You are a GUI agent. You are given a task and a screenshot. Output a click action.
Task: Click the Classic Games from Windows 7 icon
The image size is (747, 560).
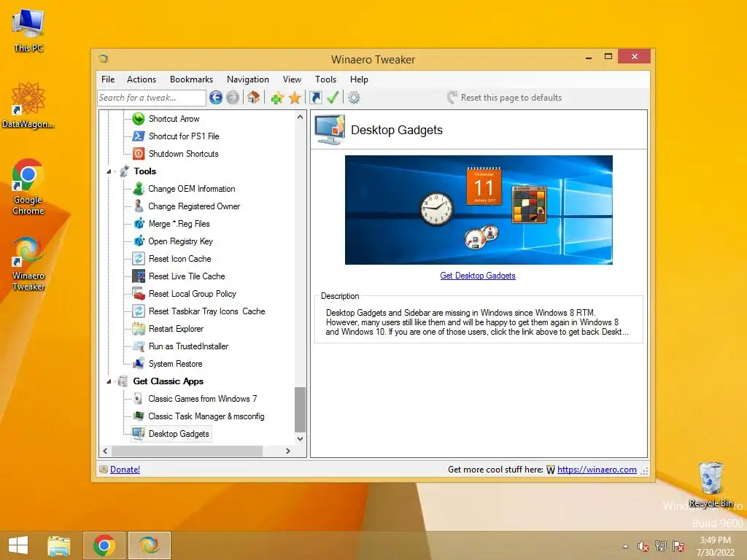pos(138,399)
